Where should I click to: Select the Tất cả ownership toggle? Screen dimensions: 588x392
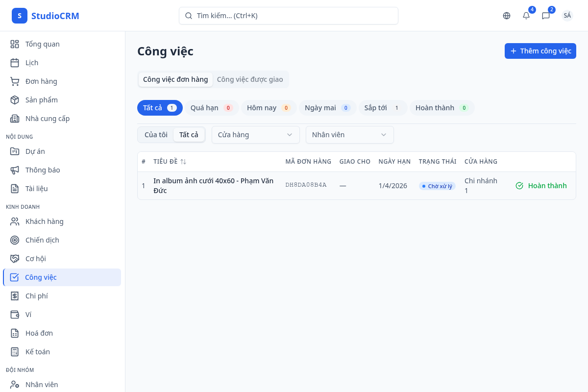pyautogui.click(x=189, y=135)
